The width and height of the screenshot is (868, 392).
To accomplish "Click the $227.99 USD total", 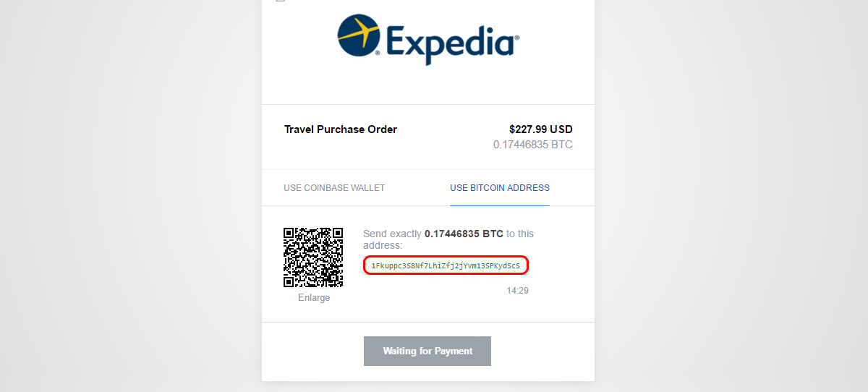I will tap(541, 129).
